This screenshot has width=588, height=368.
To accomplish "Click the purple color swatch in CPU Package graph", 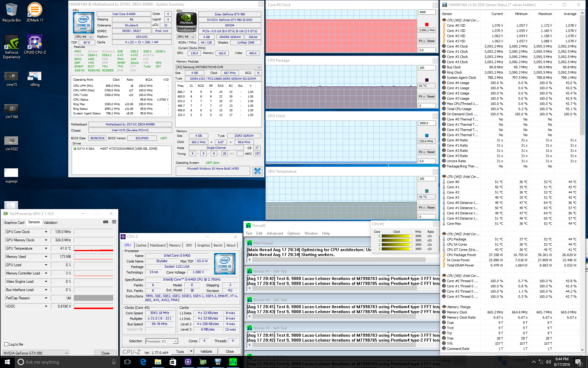I will tap(427, 80).
